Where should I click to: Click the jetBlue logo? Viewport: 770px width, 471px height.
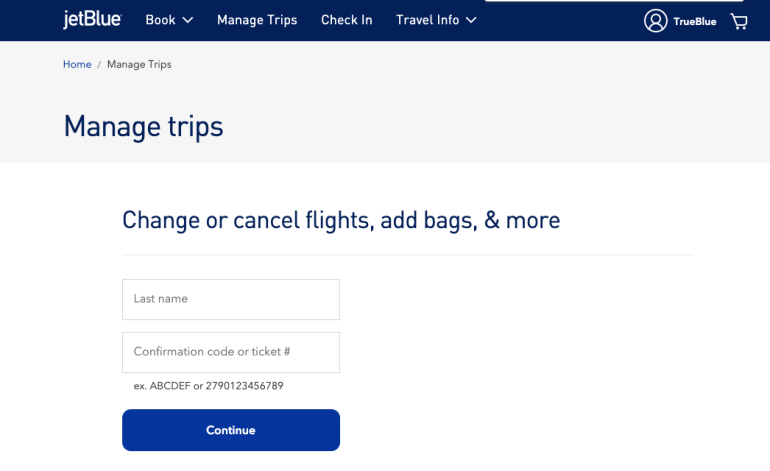[x=93, y=19]
